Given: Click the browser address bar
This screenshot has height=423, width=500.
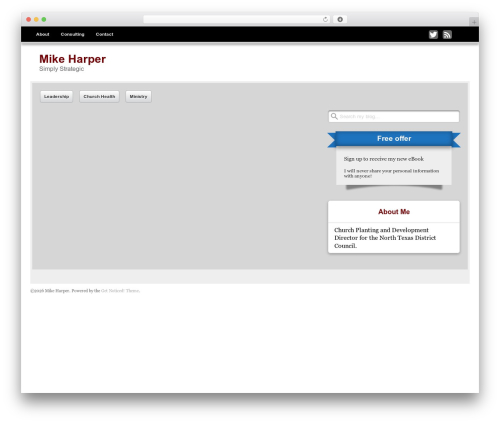Looking at the screenshot, I should pyautogui.click(x=237, y=19).
